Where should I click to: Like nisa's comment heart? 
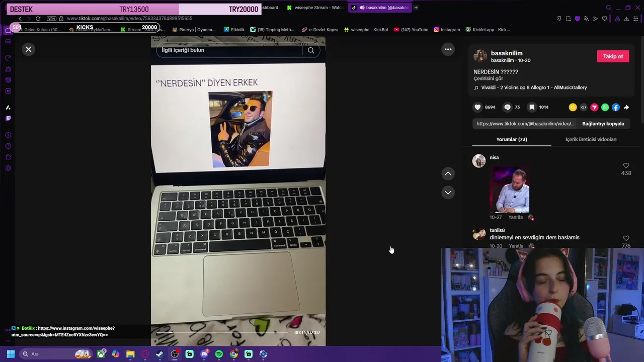[626, 165]
